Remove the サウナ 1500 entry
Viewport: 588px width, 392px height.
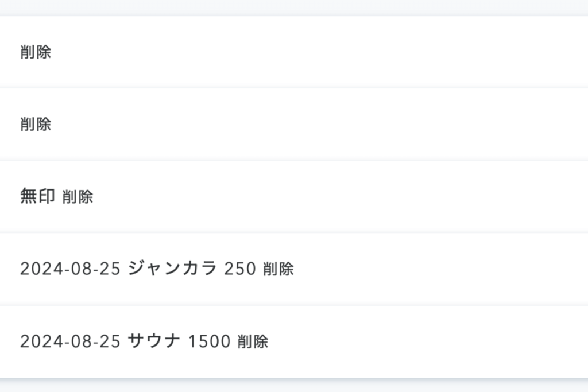click(x=253, y=341)
